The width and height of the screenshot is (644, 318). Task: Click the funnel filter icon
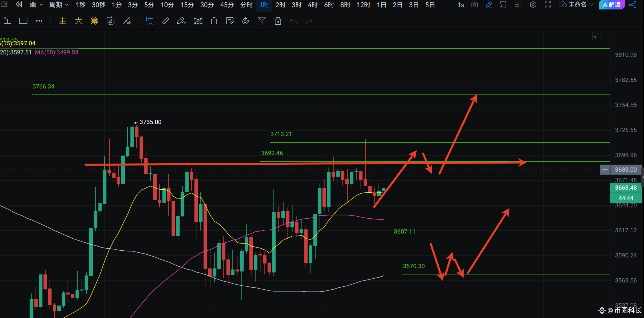coord(262,21)
